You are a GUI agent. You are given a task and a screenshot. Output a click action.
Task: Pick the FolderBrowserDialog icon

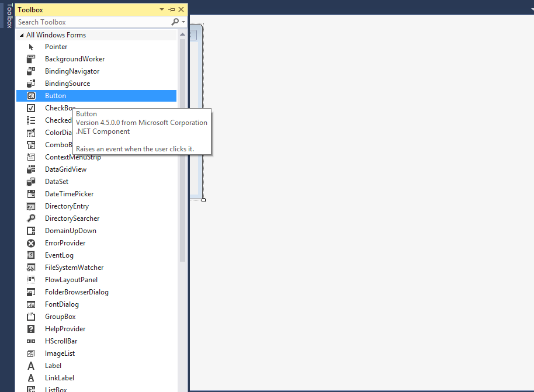coord(31,292)
